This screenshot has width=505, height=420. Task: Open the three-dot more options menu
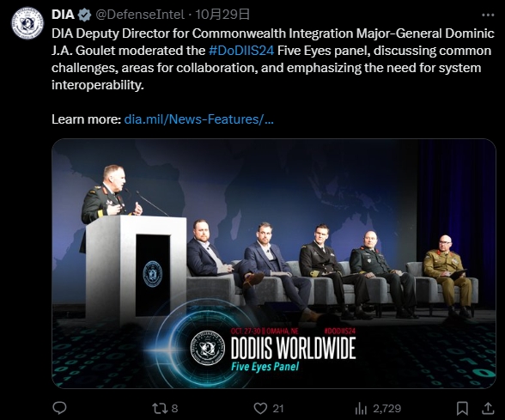(488, 15)
